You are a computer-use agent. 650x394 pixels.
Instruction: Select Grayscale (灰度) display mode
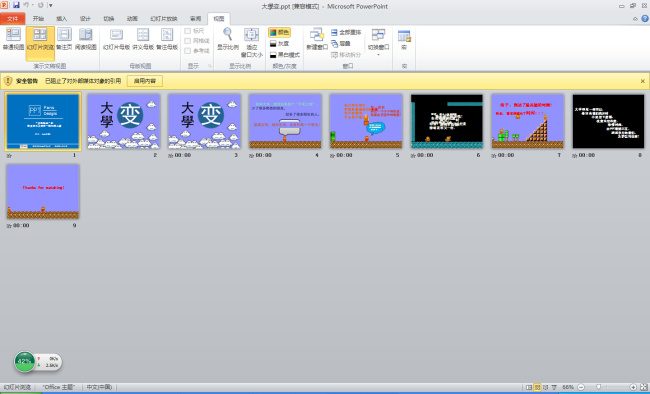point(279,44)
